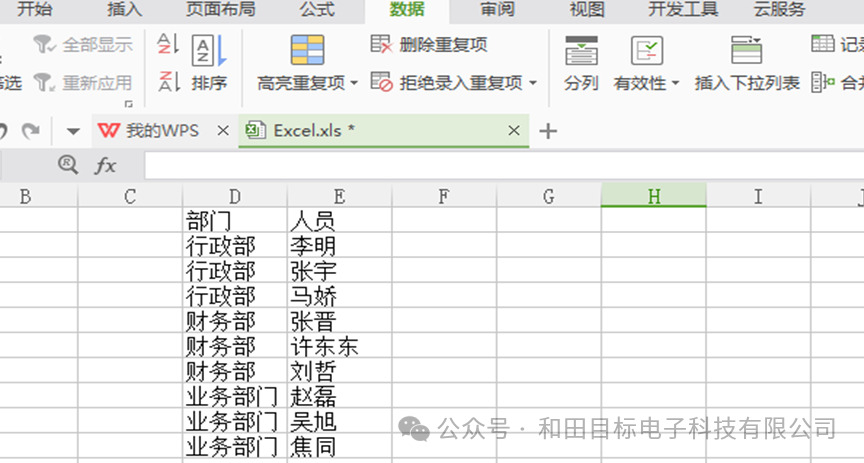Image resolution: width=864 pixels, height=463 pixels.
Task: Select the cell containing 吴旭
Action: point(339,421)
